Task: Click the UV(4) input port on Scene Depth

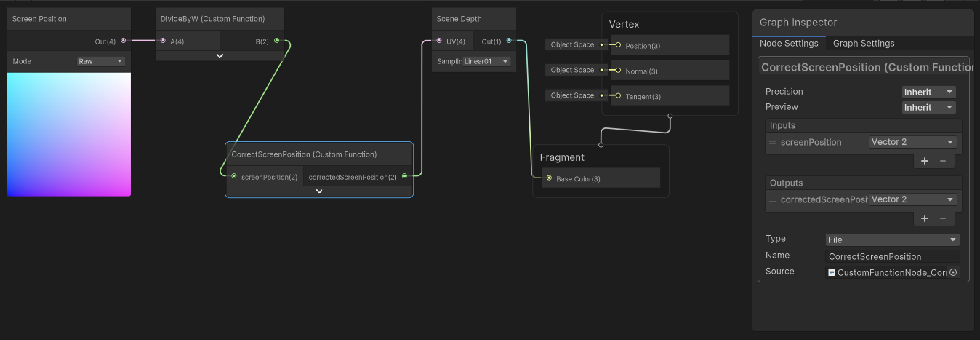Action: coord(439,41)
